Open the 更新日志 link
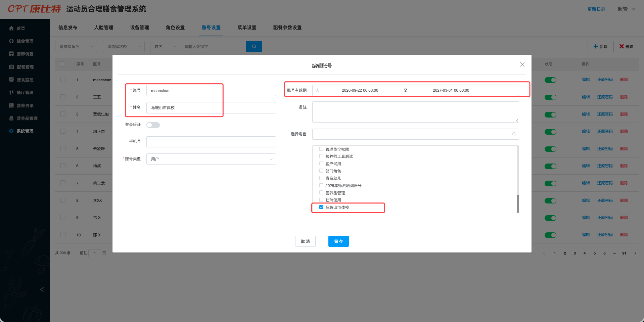This screenshot has width=644, height=322. coord(596,9)
